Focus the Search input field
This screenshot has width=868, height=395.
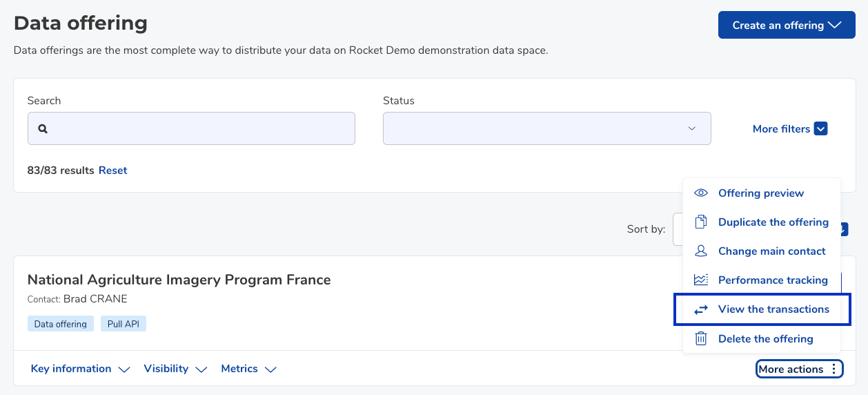(x=191, y=128)
